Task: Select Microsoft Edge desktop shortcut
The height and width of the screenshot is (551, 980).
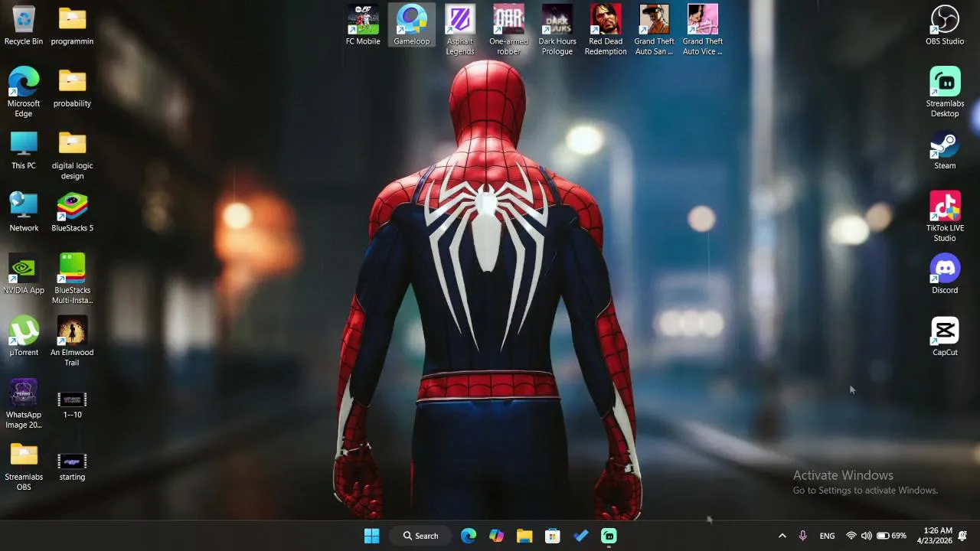Action: click(24, 92)
